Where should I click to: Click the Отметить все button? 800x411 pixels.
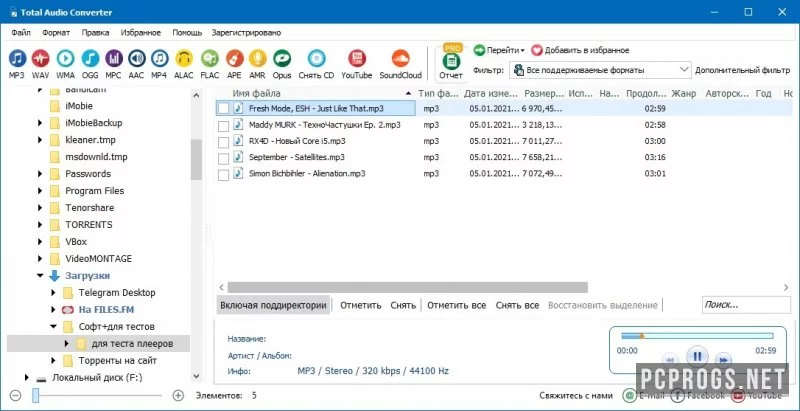pyautogui.click(x=457, y=305)
